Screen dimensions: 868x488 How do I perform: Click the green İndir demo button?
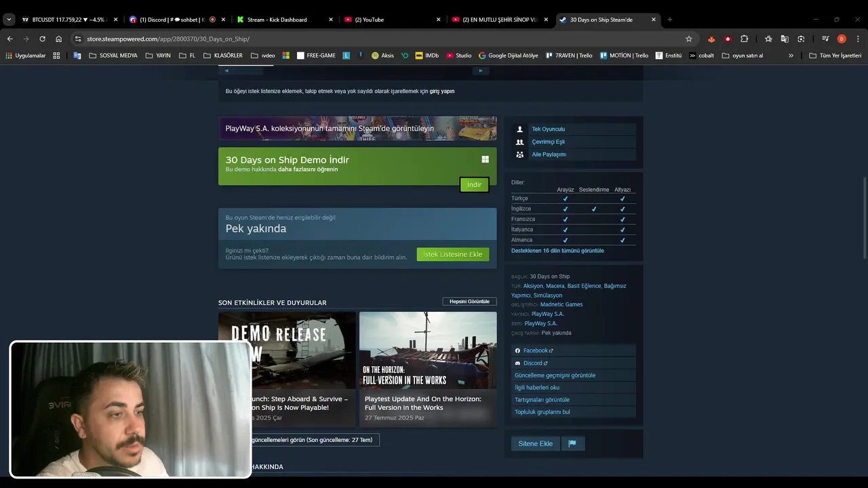click(x=474, y=184)
